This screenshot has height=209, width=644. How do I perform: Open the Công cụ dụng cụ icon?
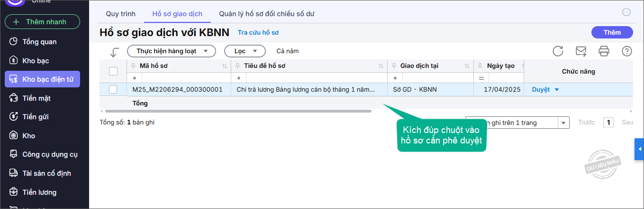[x=14, y=154]
